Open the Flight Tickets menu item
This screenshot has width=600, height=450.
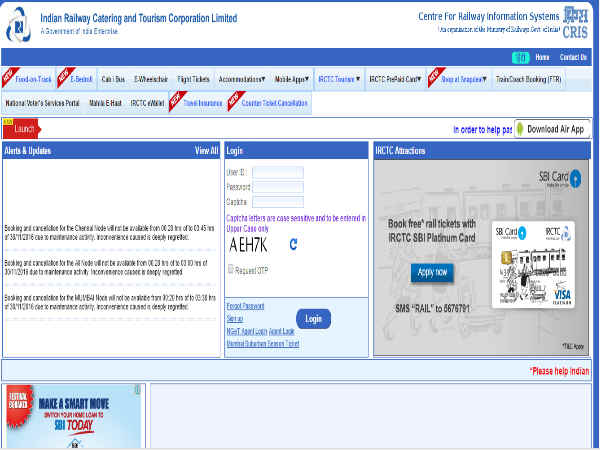(193, 79)
